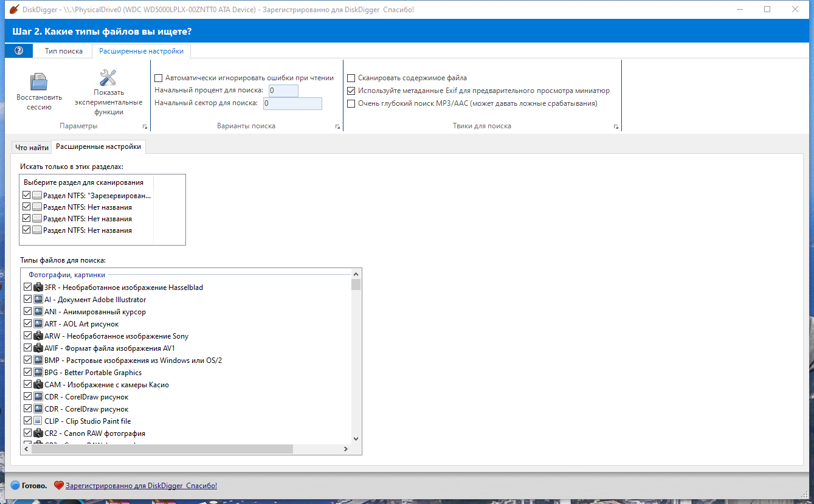Uncheck BMP raster image file type

tap(27, 361)
